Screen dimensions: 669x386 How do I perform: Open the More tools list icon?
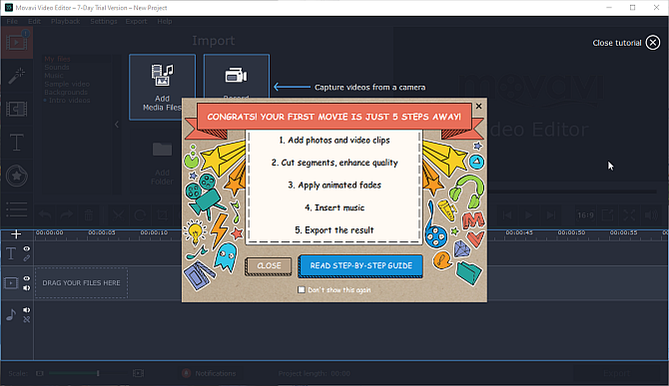(x=17, y=209)
